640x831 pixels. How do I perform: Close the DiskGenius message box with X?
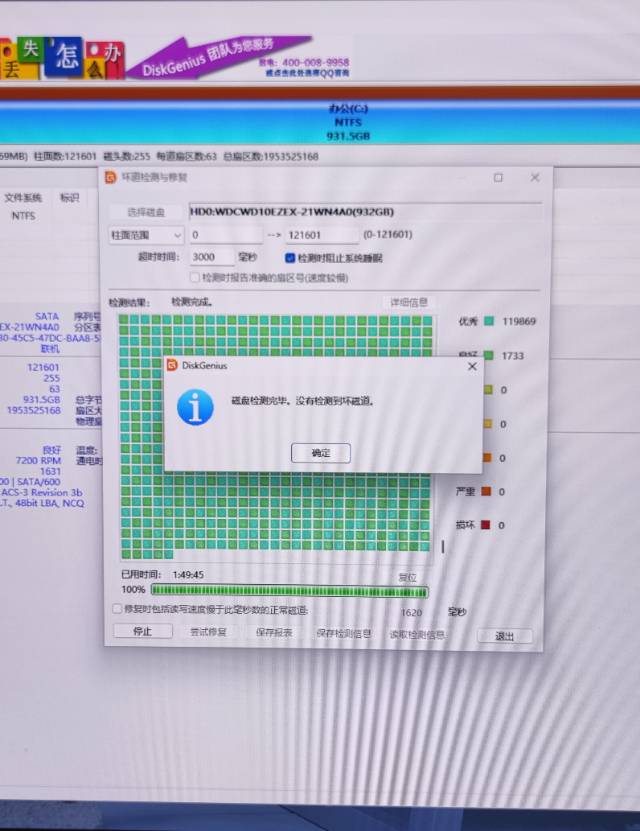472,366
